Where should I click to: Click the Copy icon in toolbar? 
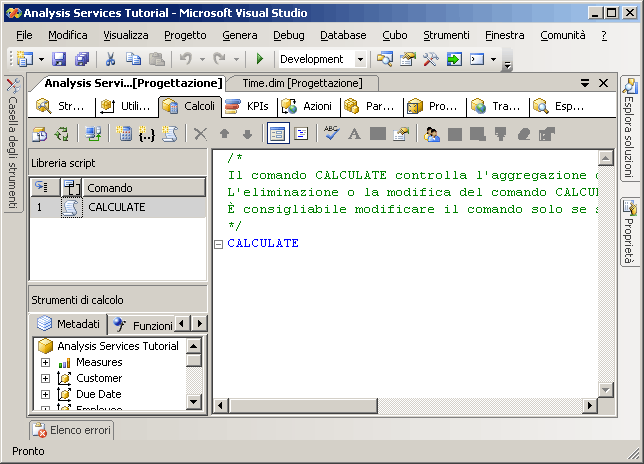pos(133,59)
